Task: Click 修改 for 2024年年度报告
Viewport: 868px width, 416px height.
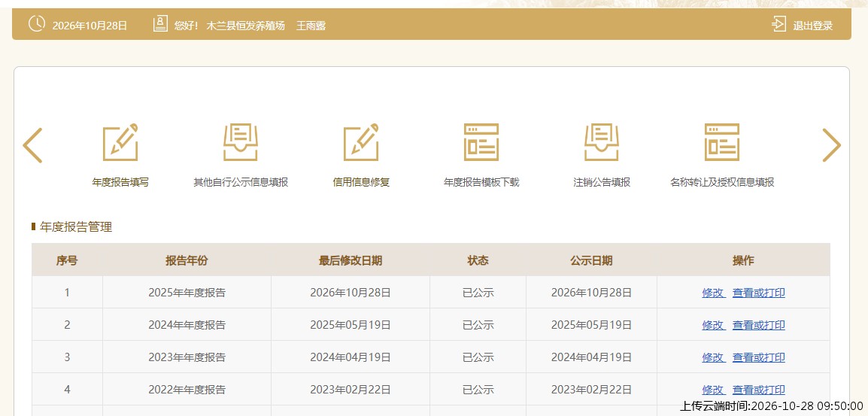Action: click(714, 325)
